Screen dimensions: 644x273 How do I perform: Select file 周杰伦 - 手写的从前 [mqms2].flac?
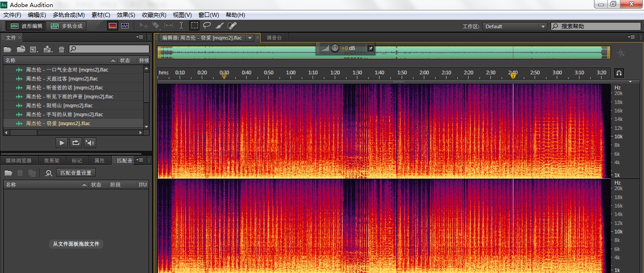(x=74, y=114)
